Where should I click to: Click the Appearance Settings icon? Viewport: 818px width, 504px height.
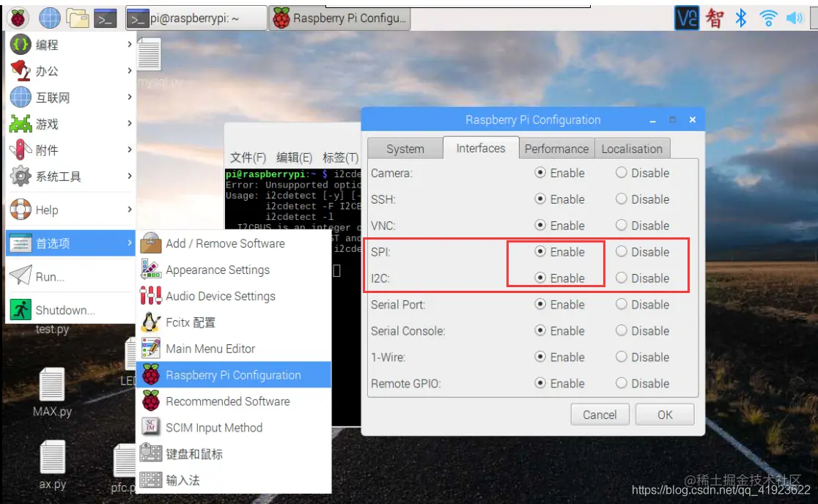(151, 270)
